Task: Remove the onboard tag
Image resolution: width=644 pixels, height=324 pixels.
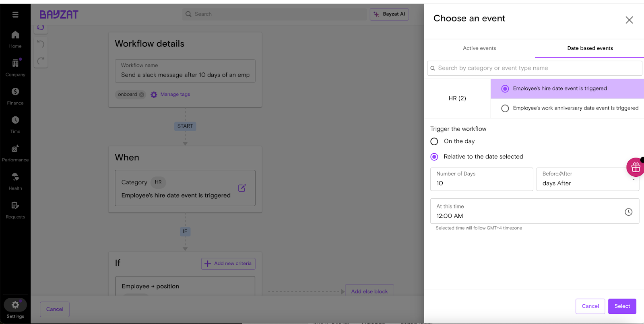Action: click(142, 95)
